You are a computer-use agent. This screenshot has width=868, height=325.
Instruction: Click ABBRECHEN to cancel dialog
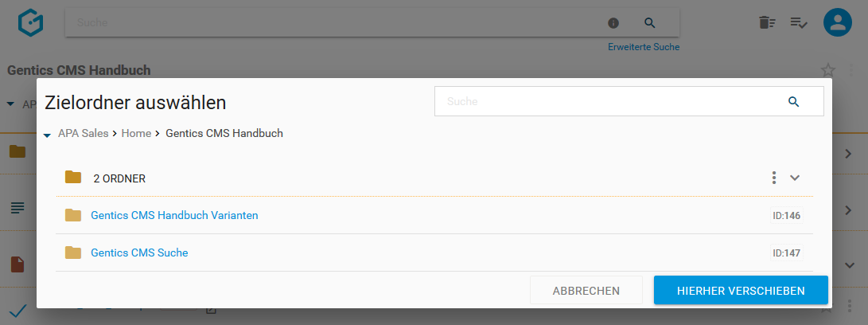(586, 291)
